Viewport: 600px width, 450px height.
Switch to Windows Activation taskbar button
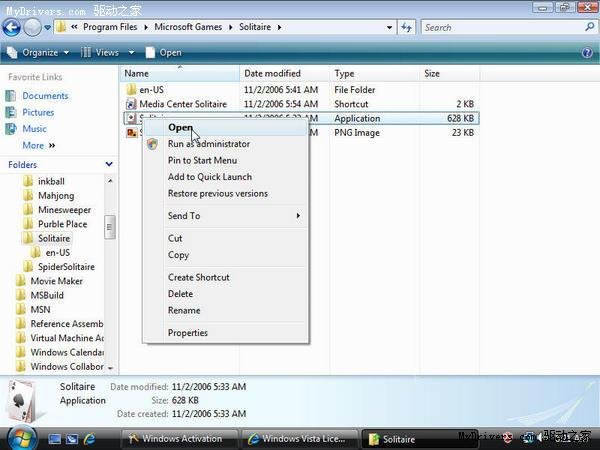click(x=179, y=439)
